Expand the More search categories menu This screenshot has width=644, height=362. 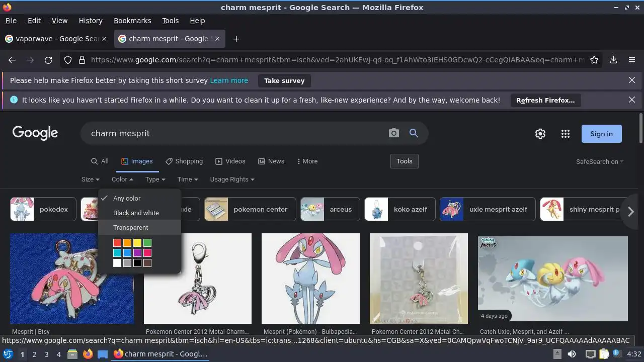point(307,161)
